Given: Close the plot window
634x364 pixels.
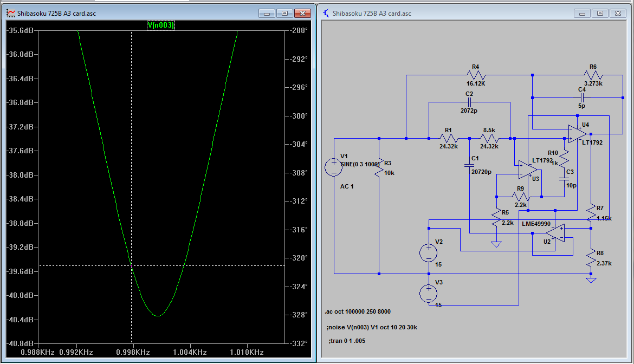Looking at the screenshot, I should 302,14.
